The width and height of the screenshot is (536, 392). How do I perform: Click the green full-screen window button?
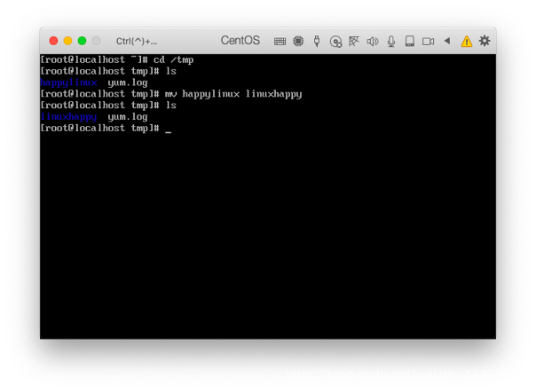82,41
